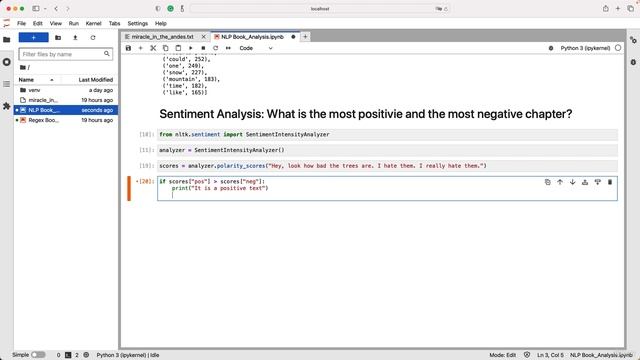Viewport: 640px width, 360px height.
Task: Copy selected cell from notebook toolbar
Action: tap(165, 48)
